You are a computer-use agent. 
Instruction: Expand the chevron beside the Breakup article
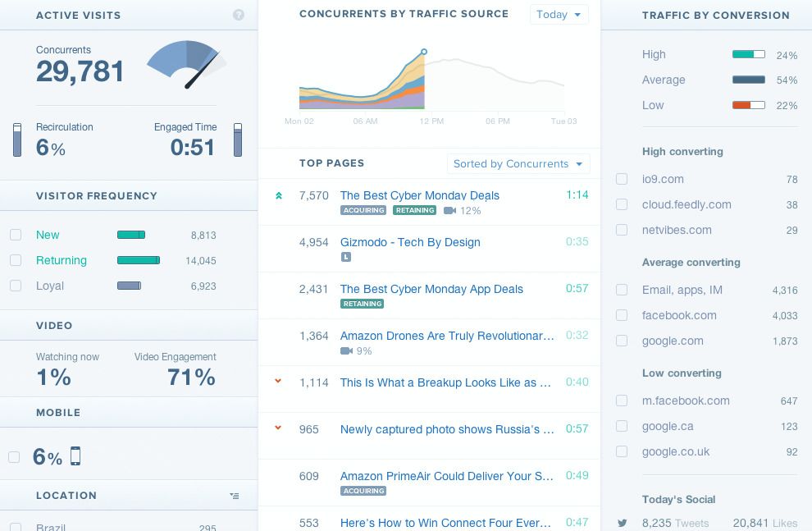[278, 381]
